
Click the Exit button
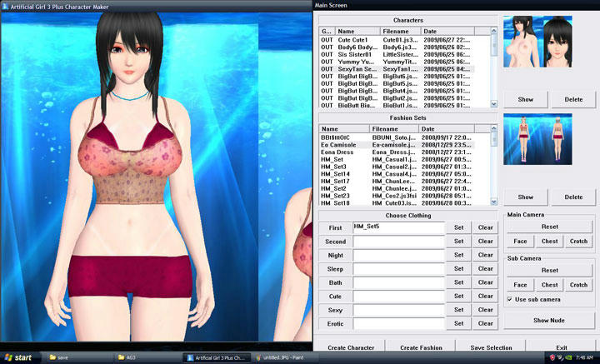click(562, 347)
